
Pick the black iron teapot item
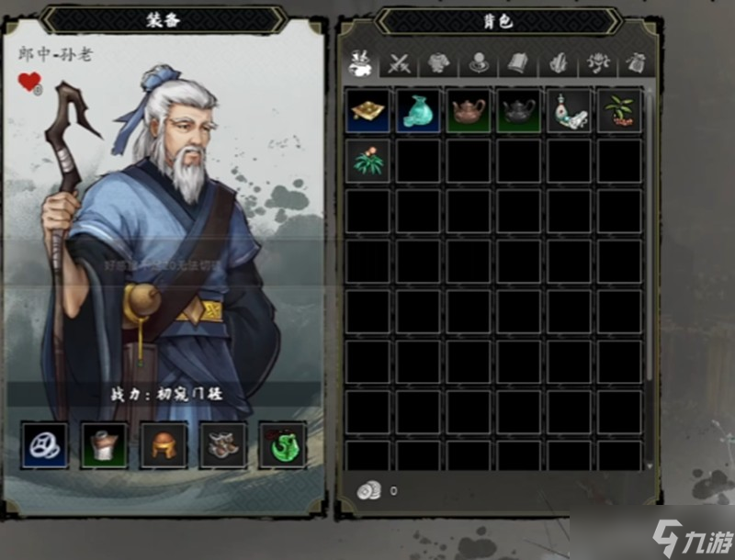point(518,110)
